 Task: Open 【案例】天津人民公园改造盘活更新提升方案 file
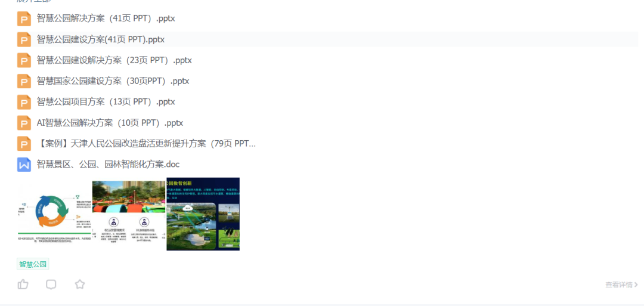point(146,144)
